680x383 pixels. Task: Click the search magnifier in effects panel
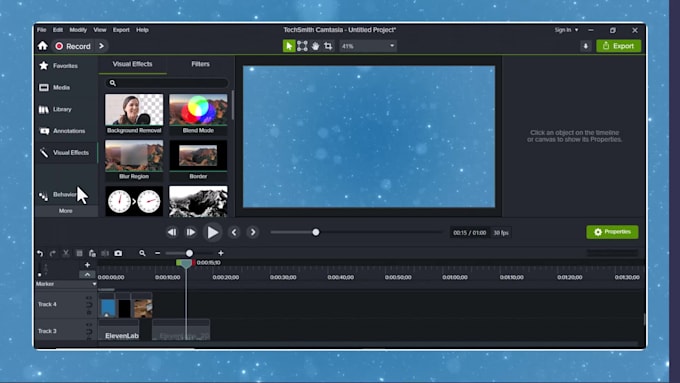tap(113, 83)
